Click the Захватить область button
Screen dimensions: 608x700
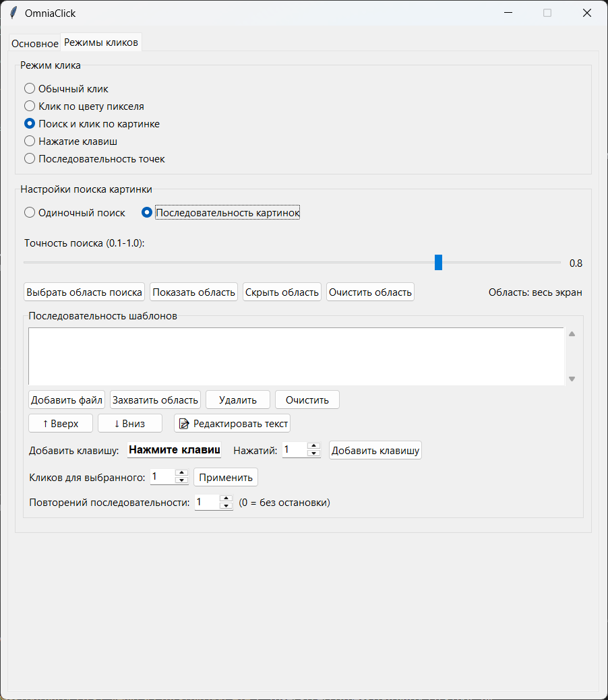tap(155, 400)
